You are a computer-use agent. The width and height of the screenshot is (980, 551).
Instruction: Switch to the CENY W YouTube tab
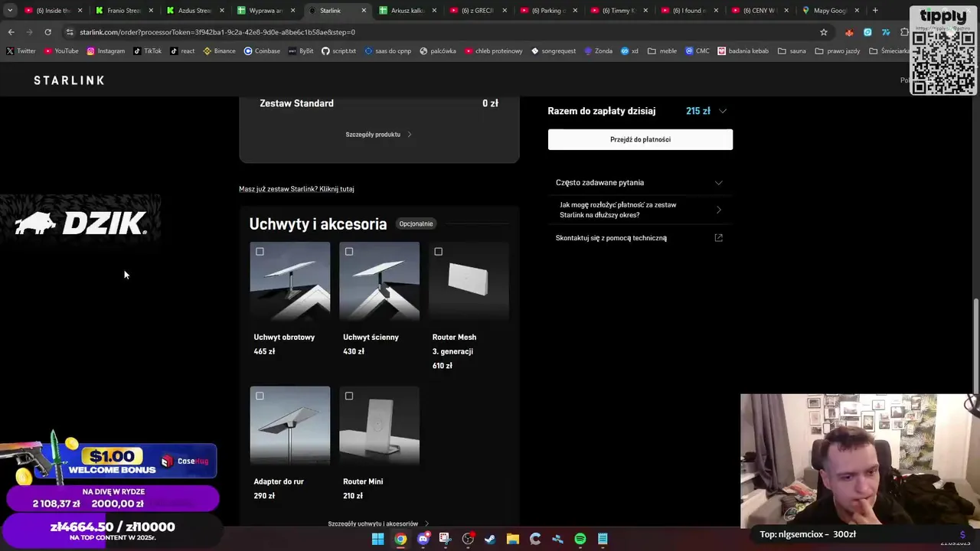(761, 11)
